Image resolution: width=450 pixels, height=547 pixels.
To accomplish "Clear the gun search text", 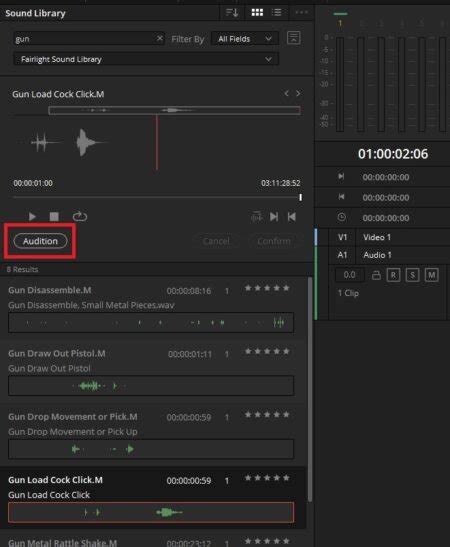I will click(x=159, y=38).
